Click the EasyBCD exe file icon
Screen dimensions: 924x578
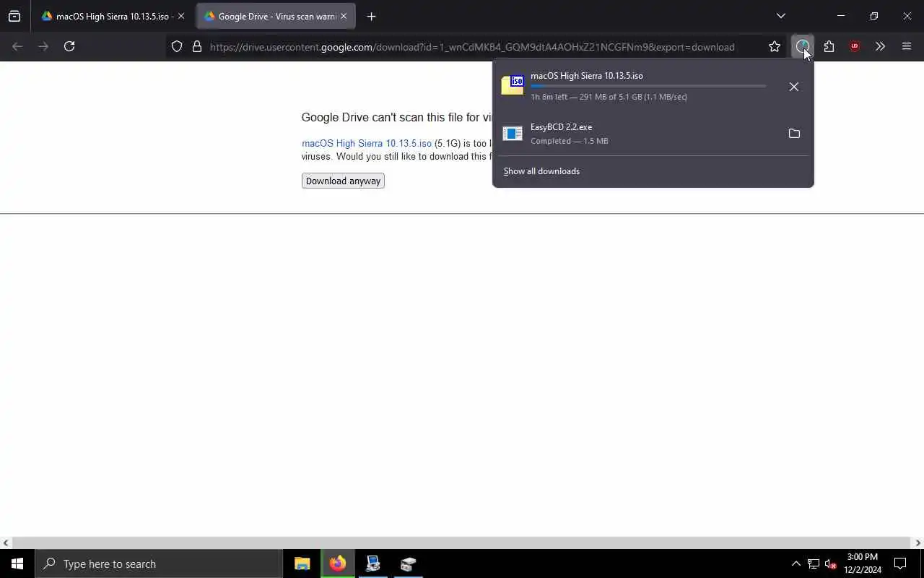tap(513, 134)
